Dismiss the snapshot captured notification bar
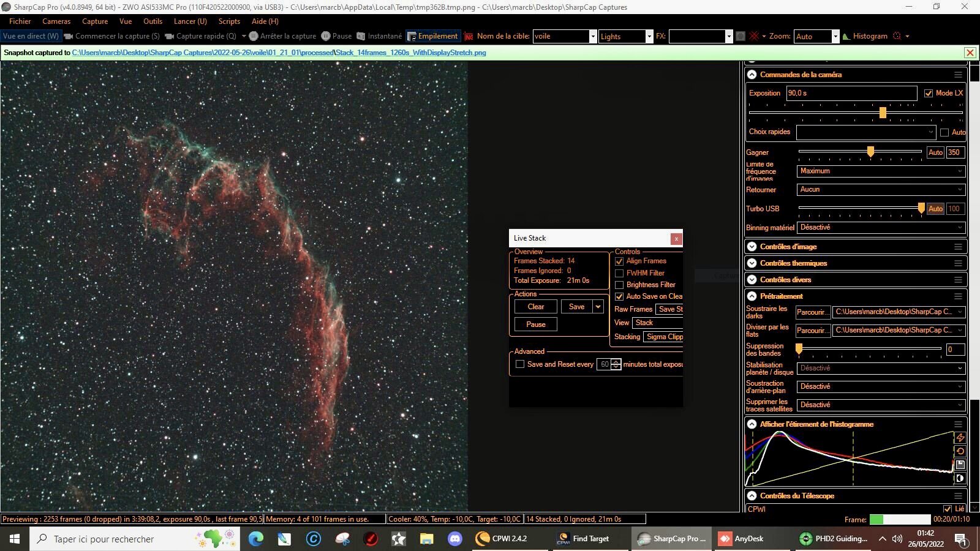980x551 pixels. point(970,53)
